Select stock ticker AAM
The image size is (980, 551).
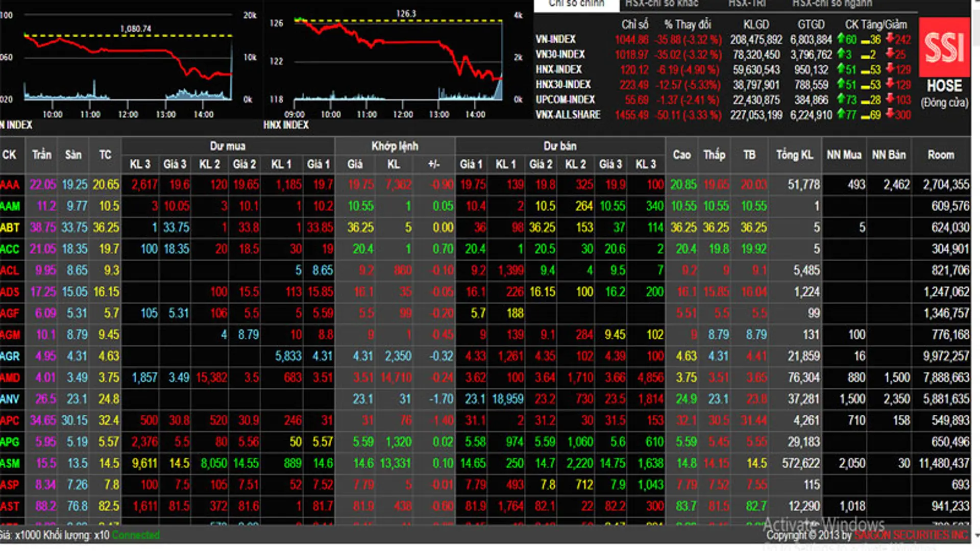point(10,206)
